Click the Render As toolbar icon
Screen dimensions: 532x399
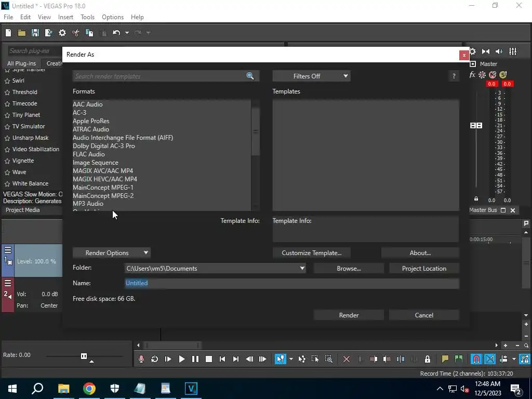[48, 33]
